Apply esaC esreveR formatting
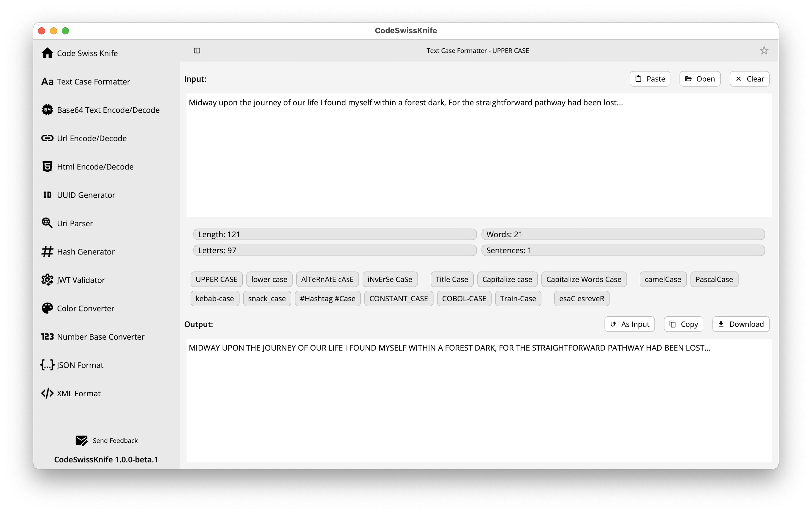This screenshot has width=812, height=513. click(581, 298)
